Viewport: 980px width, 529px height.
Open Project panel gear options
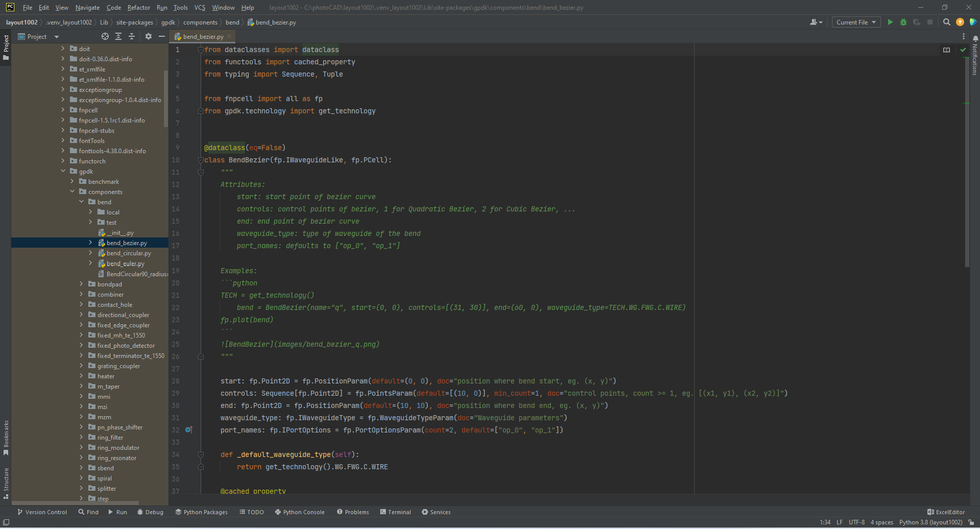(x=149, y=36)
